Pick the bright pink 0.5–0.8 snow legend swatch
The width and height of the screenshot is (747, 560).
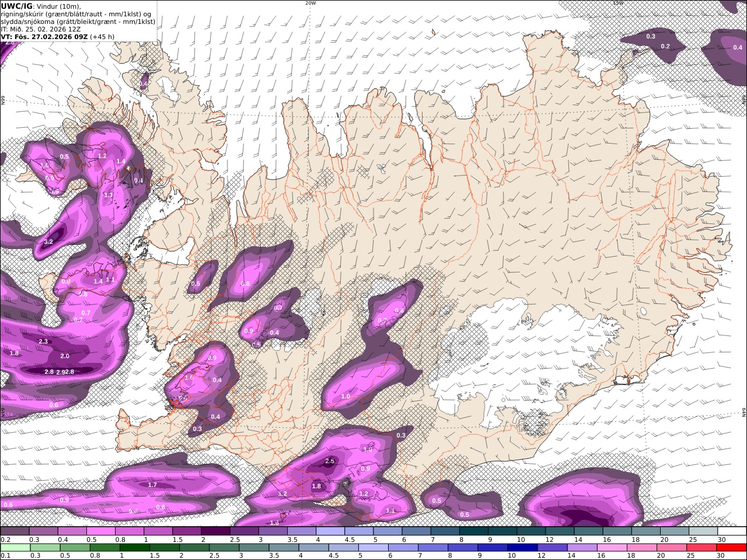[x=101, y=531]
